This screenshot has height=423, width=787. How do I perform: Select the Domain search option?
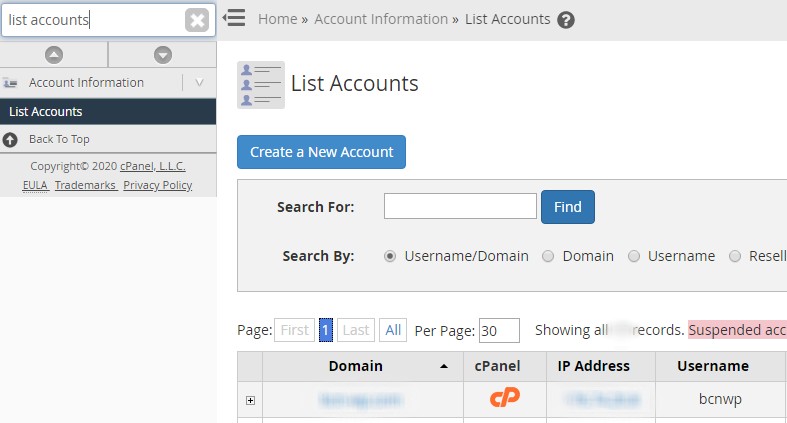pos(548,256)
